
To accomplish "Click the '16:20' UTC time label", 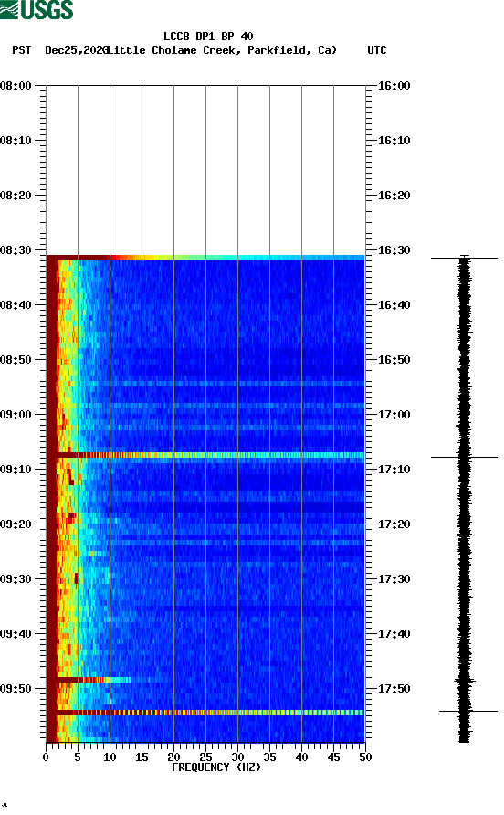I will pyautogui.click(x=394, y=195).
